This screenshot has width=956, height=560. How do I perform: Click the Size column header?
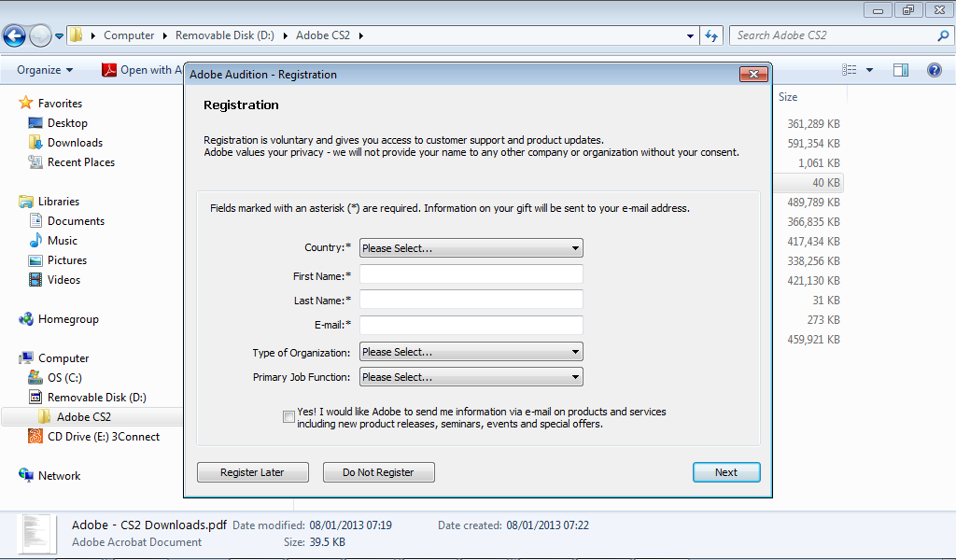click(787, 97)
